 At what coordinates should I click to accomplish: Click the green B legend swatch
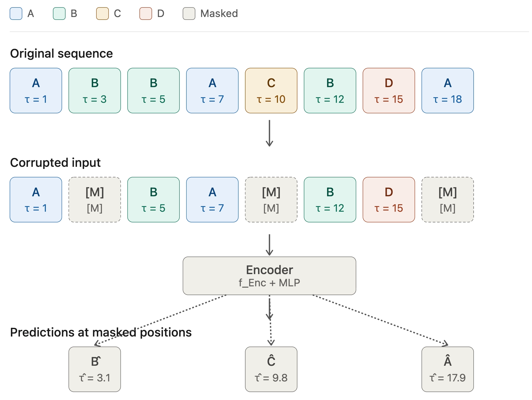(59, 14)
